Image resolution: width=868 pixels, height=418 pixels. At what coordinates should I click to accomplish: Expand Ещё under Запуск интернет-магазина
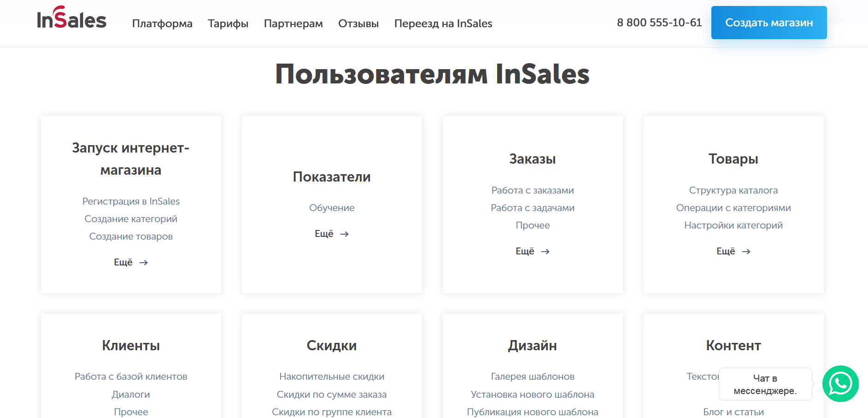coord(131,262)
